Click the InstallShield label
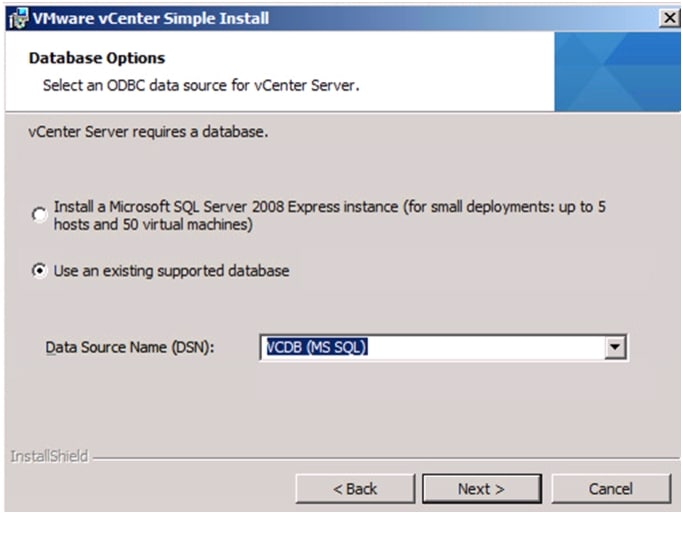682x539 pixels. coord(48,457)
